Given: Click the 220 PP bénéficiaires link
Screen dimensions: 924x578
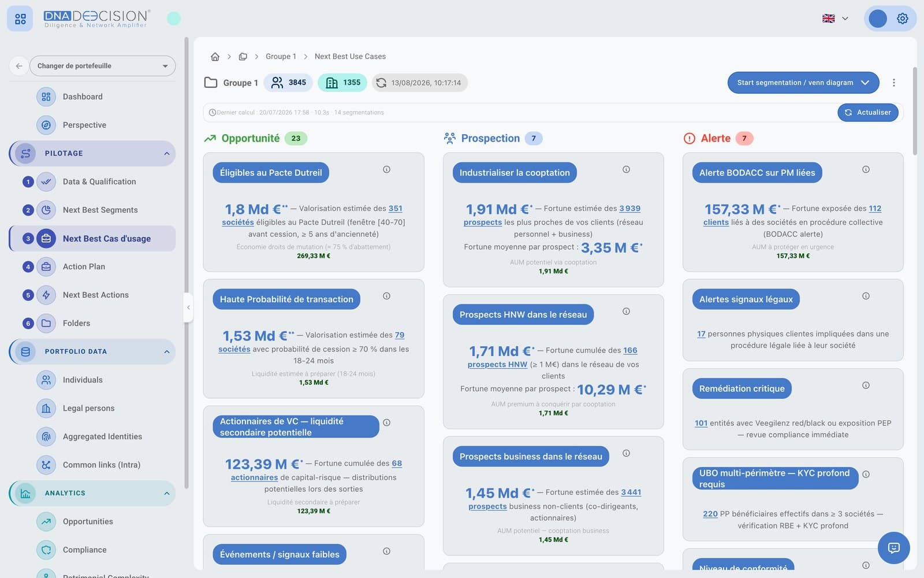Looking at the screenshot, I should tap(710, 514).
